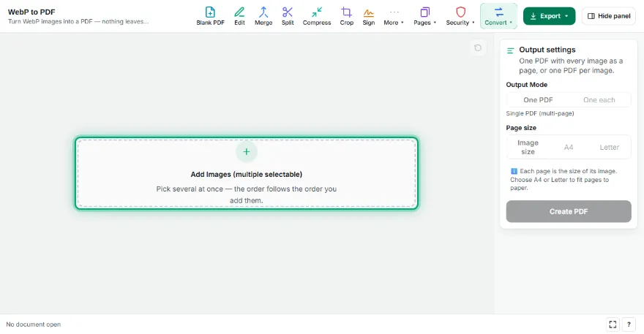Image resolution: width=644 pixels, height=334 pixels.
Task: Click the 'Pick several at once' hint text
Action: pyautogui.click(x=247, y=194)
